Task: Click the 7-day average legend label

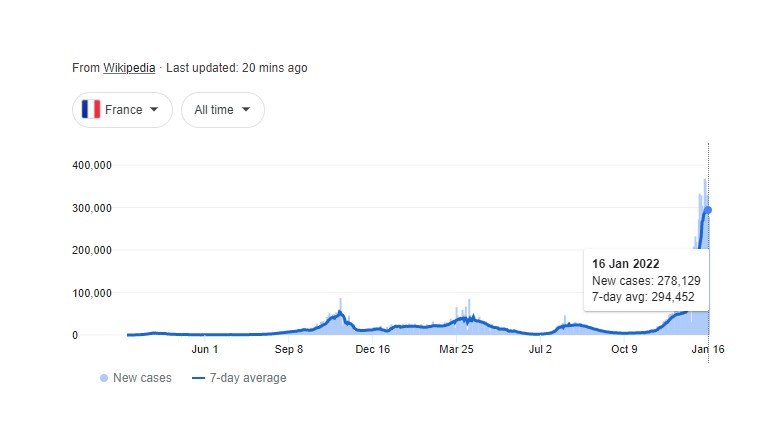Action: coord(248,378)
